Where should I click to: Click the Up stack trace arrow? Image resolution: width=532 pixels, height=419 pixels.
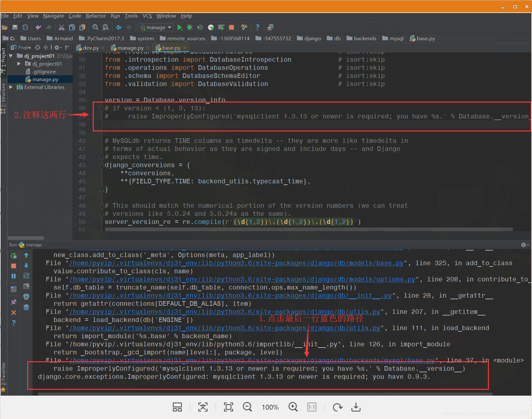pyautogui.click(x=26, y=255)
